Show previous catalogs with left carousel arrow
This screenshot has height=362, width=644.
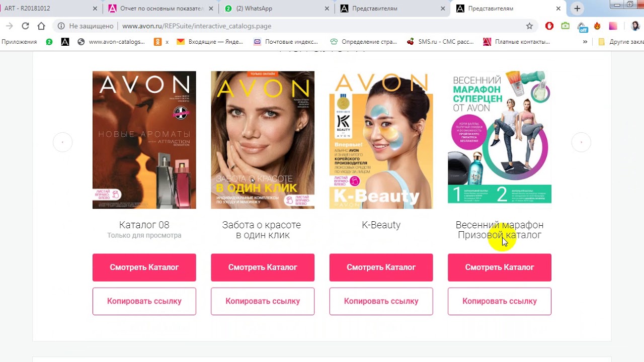[62, 142]
